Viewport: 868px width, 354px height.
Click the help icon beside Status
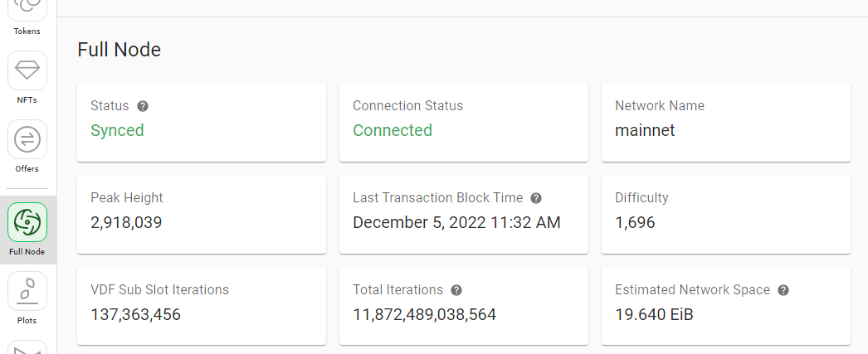click(x=143, y=106)
